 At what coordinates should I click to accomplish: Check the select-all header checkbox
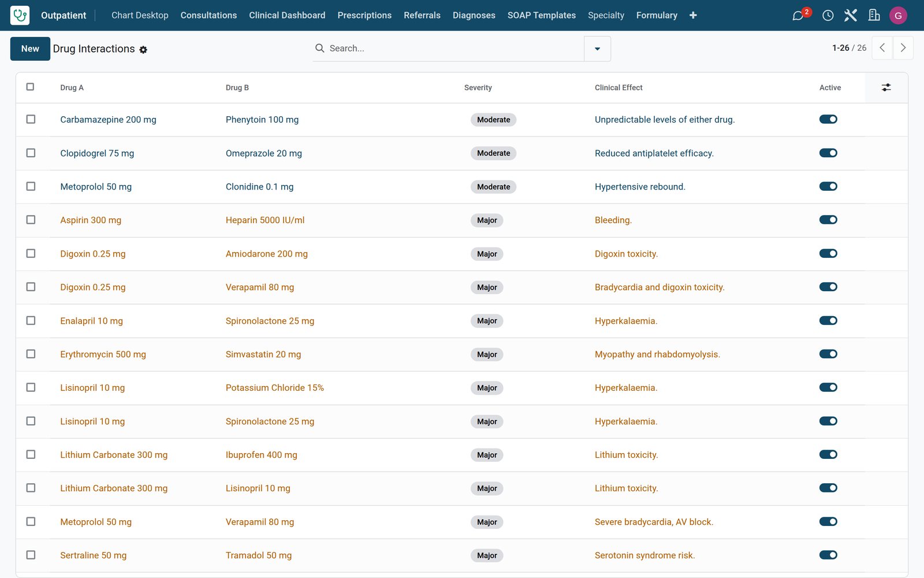(31, 87)
